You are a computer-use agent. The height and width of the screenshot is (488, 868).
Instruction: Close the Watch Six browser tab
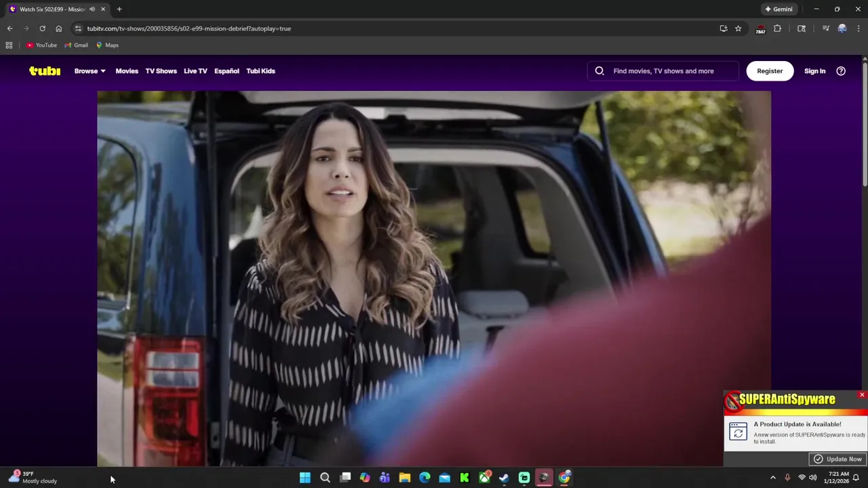pos(103,9)
